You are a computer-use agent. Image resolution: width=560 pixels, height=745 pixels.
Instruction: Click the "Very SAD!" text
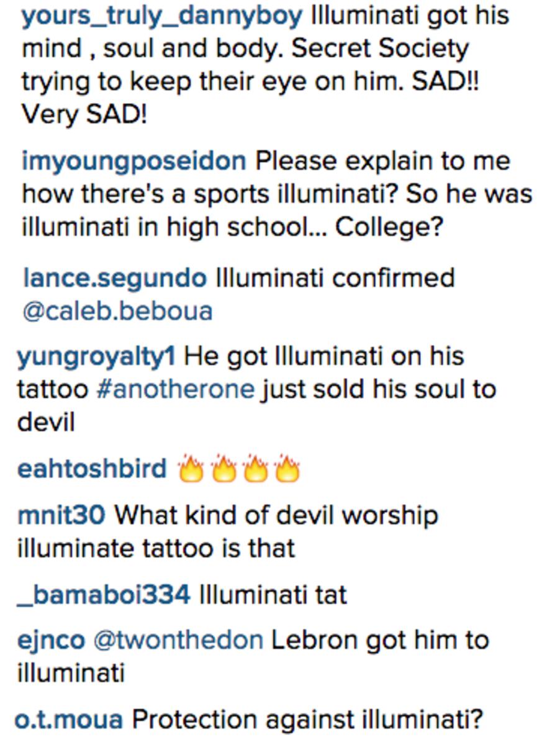(85, 115)
